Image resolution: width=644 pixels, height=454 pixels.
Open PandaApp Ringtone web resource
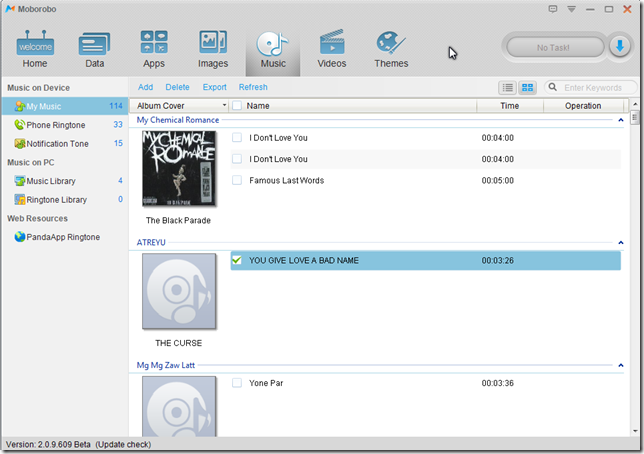click(64, 237)
